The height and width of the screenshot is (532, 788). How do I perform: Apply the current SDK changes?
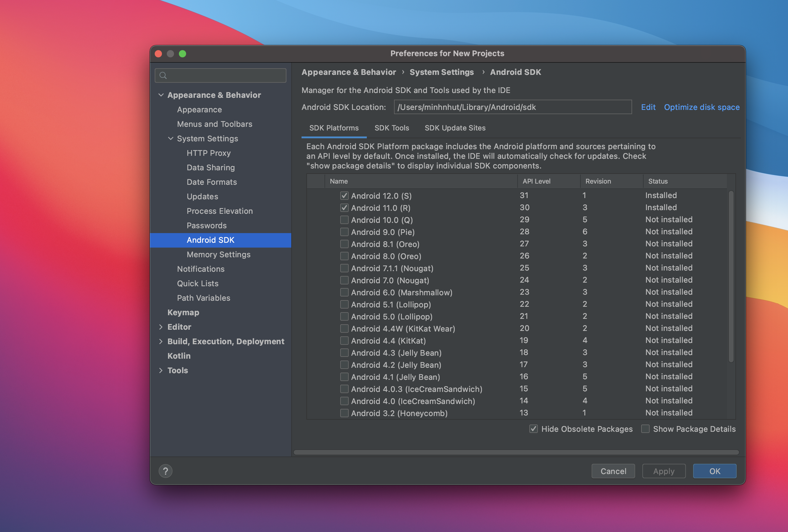coord(664,471)
